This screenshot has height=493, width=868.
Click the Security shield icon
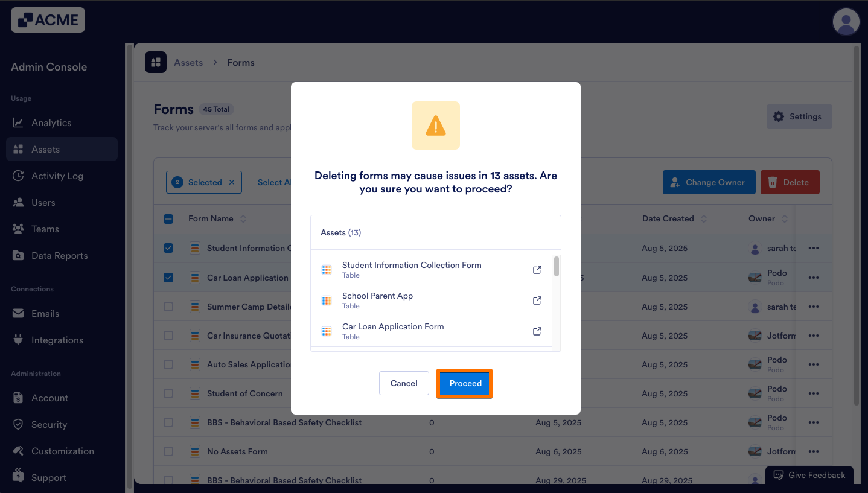(x=18, y=424)
